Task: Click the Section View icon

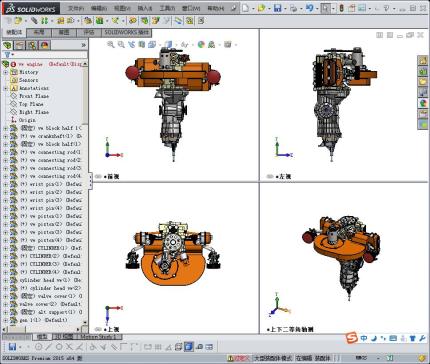Action: [x=142, y=44]
